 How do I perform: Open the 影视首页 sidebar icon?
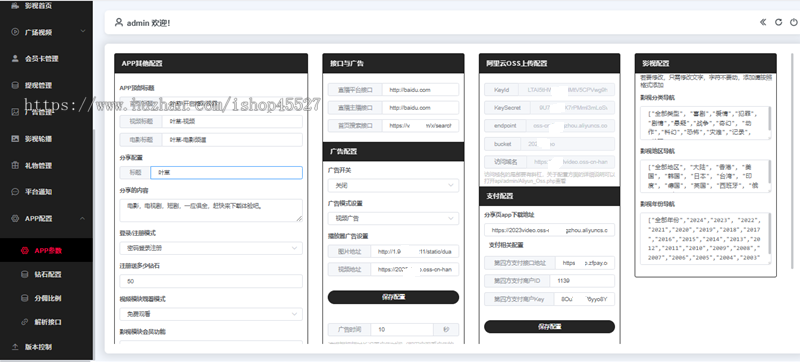click(x=15, y=6)
